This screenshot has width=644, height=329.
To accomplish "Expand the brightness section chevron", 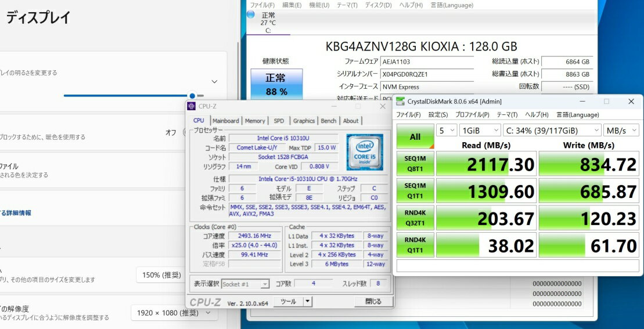I will 214,82.
